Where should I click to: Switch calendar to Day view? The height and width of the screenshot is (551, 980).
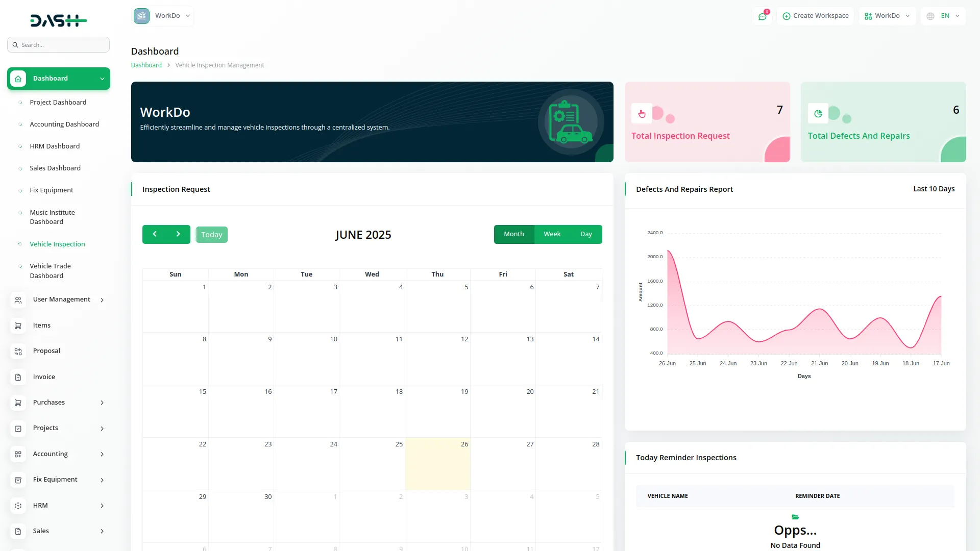(586, 234)
